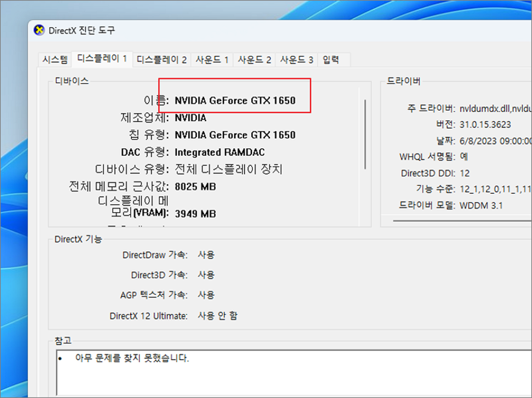Click the DirectX 12 Ultimate status 사용 안 함
Image resolution: width=532 pixels, height=398 pixels.
(217, 316)
